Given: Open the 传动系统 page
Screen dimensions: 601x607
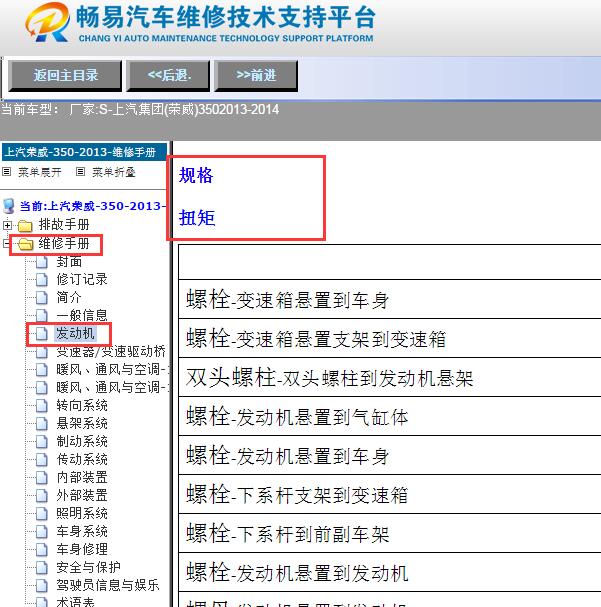Looking at the screenshot, I should [82, 459].
